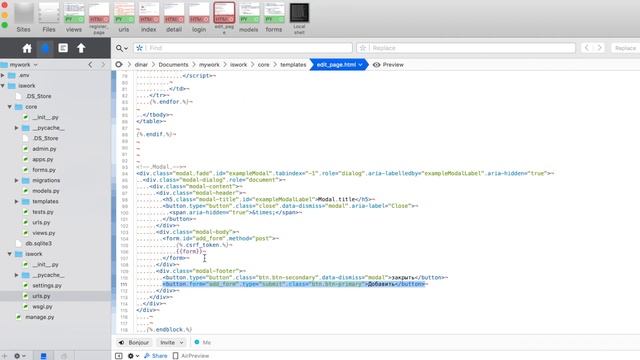This screenshot has height=360, width=640.
Task: Switch to the forms document tab
Action: tap(273, 18)
